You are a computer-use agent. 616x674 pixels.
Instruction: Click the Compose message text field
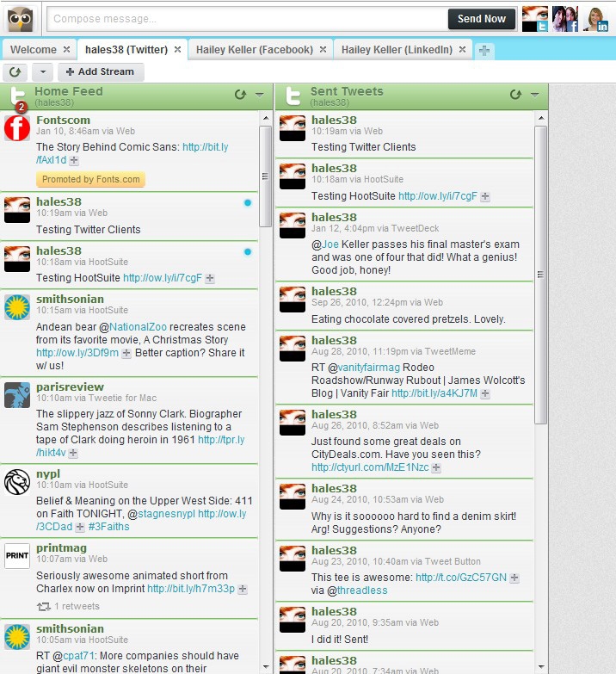(x=245, y=18)
